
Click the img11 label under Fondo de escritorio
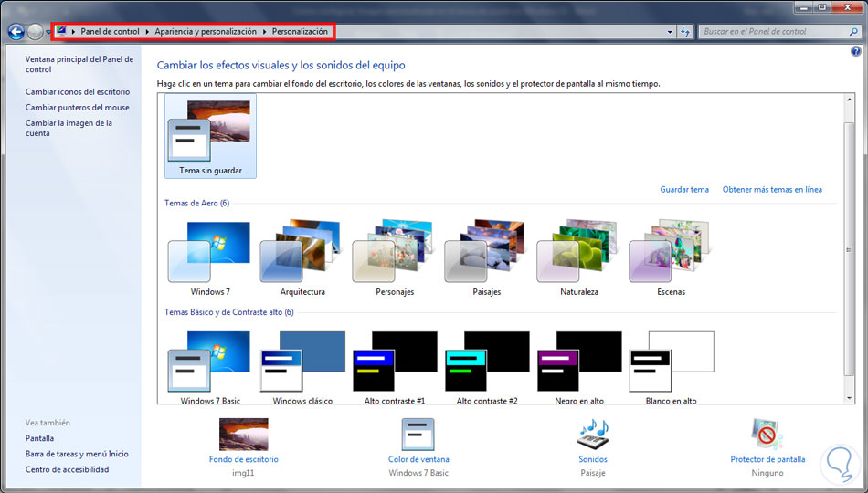tap(244, 473)
